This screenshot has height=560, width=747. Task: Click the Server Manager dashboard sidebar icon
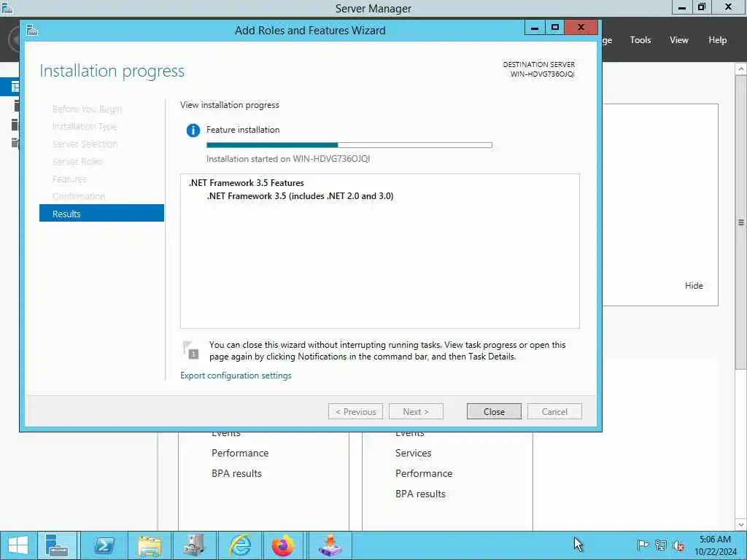coord(15,87)
